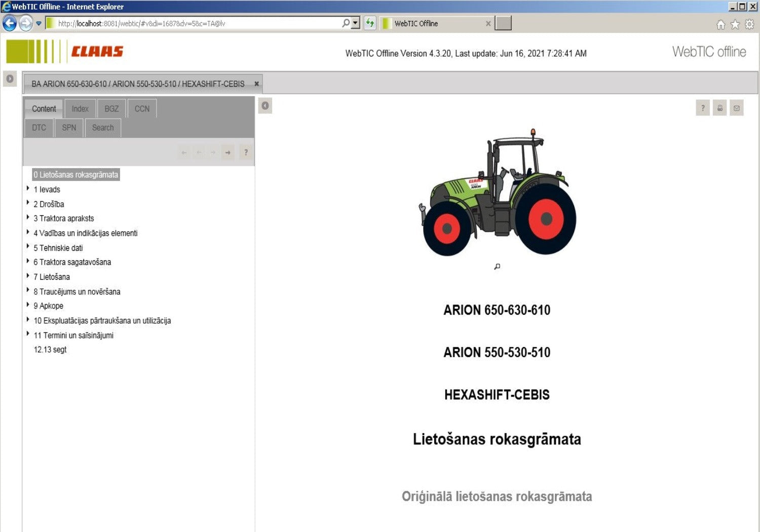Click the print icon above the document

(719, 108)
